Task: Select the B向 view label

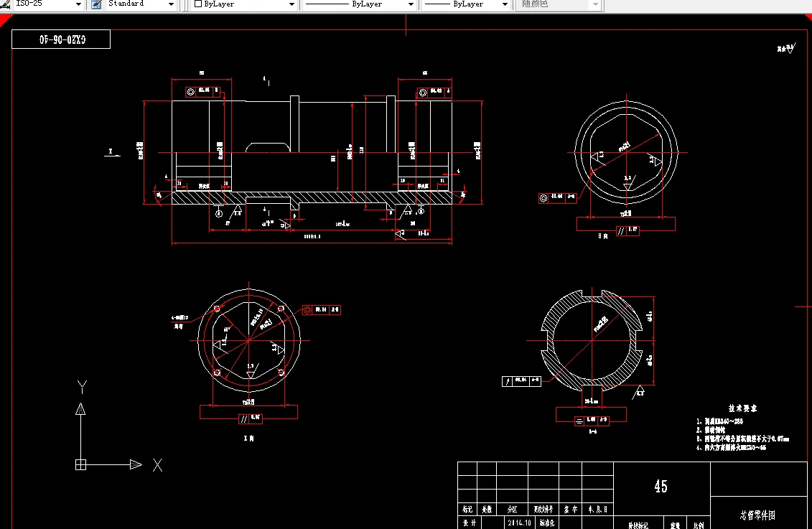Action: pyautogui.click(x=603, y=235)
